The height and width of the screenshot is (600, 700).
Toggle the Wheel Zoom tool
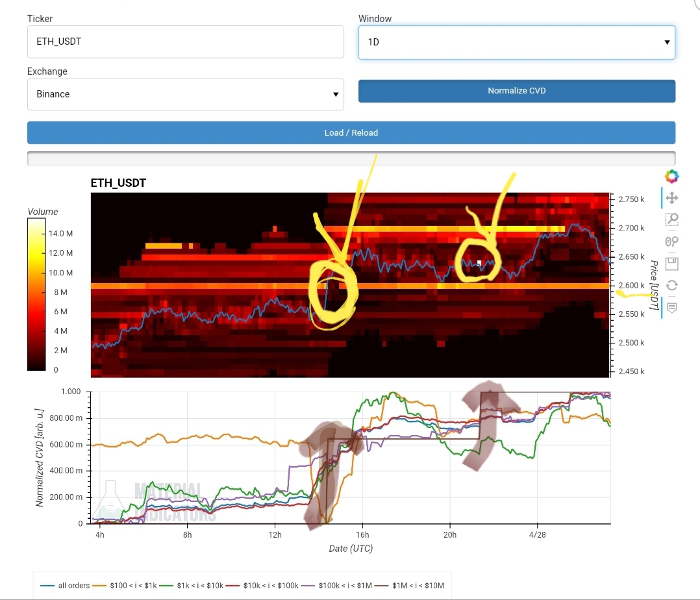pos(671,242)
